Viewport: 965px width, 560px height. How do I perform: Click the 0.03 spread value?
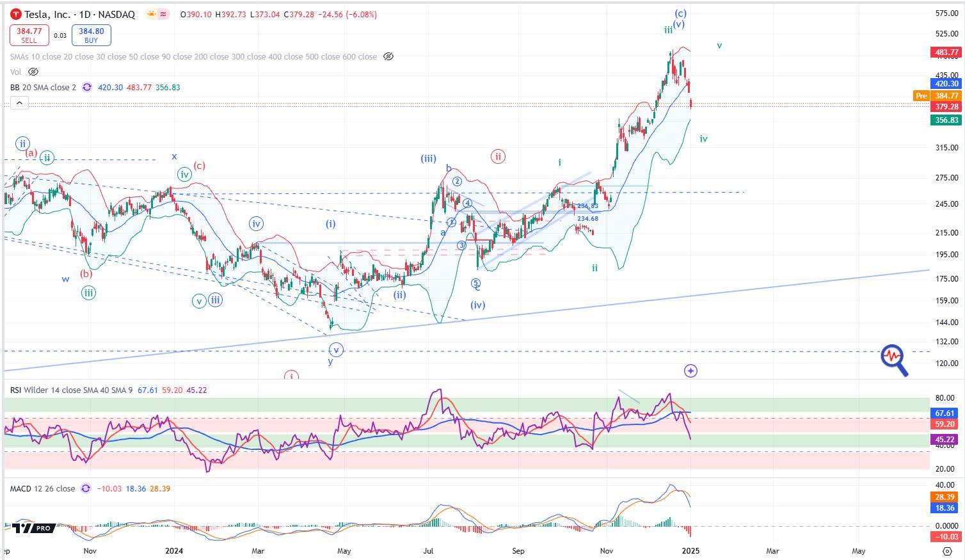60,36
